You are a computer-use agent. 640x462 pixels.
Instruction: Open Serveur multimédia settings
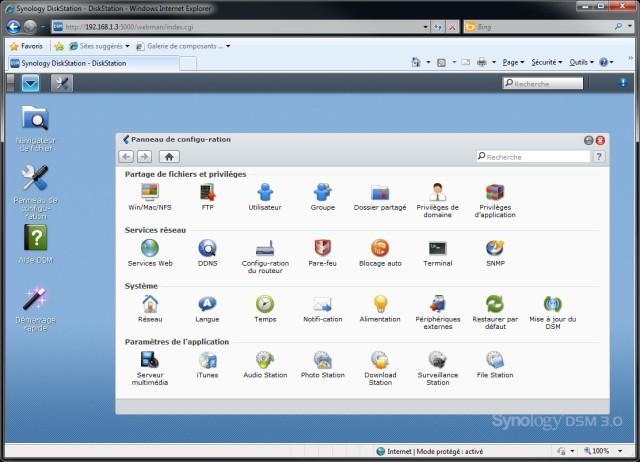pyautogui.click(x=150, y=368)
